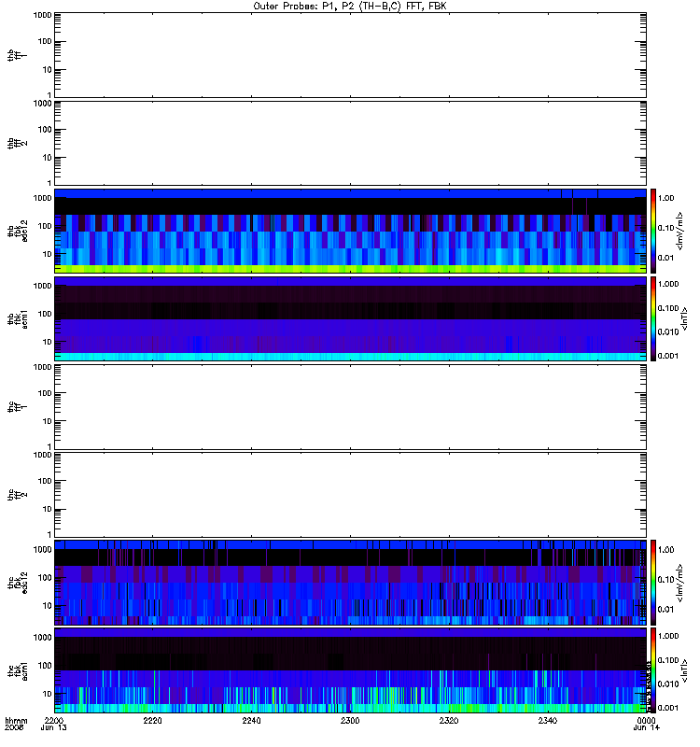Click the "0.10" value on thb edc12 color bar
This screenshot has height=747, width=700.
click(x=665, y=228)
